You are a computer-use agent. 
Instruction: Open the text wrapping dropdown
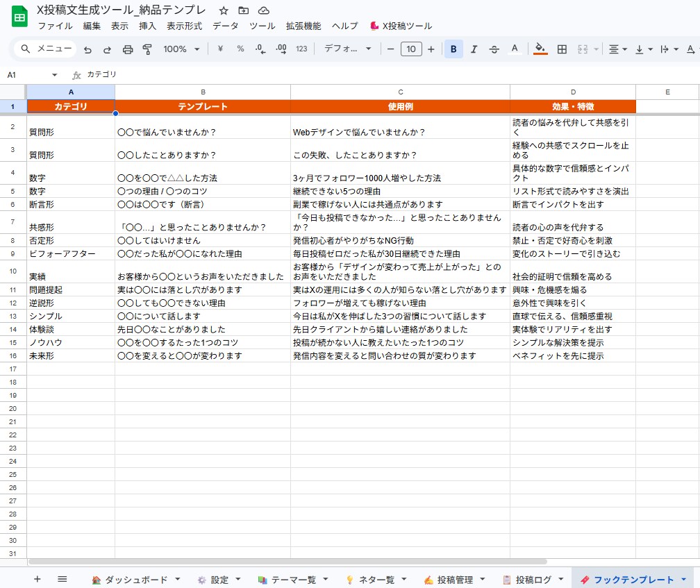[669, 49]
